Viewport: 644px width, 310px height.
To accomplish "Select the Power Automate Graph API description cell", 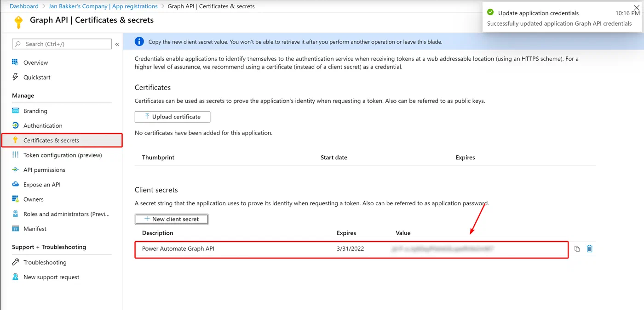I will pos(178,248).
